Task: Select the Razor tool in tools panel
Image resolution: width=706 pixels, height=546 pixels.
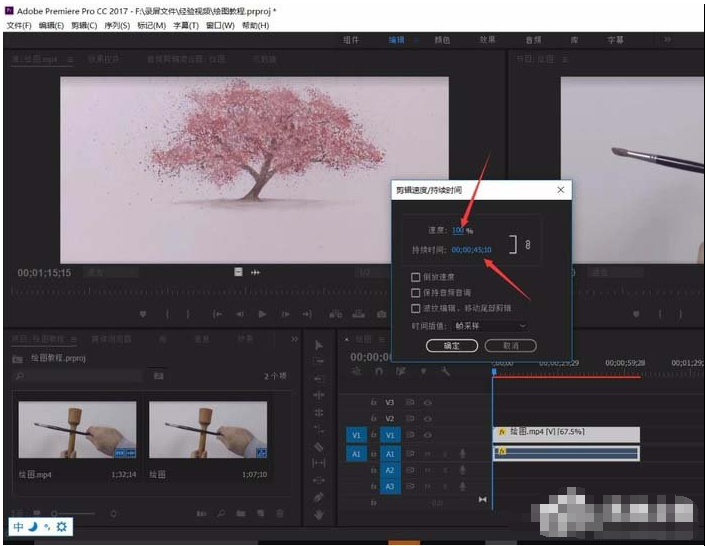Action: coord(319,446)
